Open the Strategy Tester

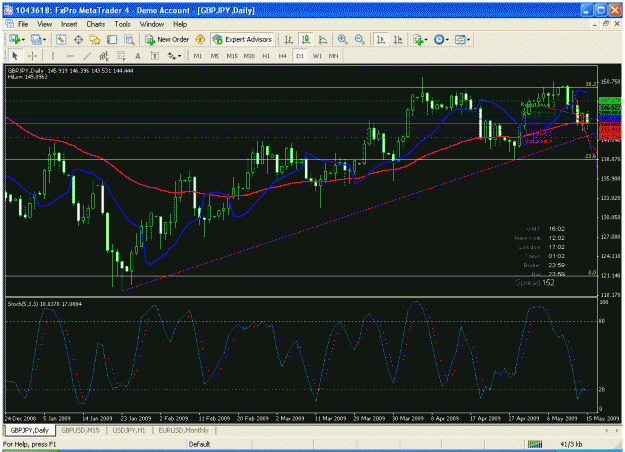129,39
